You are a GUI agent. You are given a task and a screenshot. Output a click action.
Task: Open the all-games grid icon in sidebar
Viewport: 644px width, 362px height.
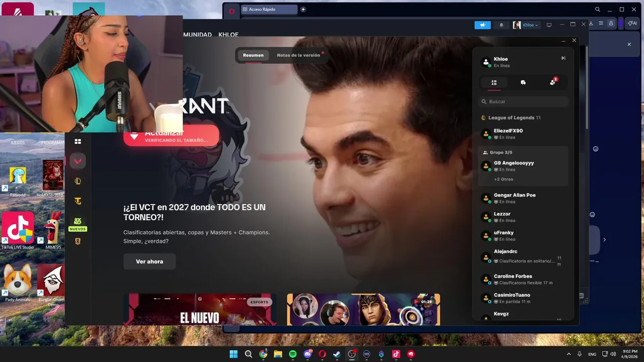(77, 142)
